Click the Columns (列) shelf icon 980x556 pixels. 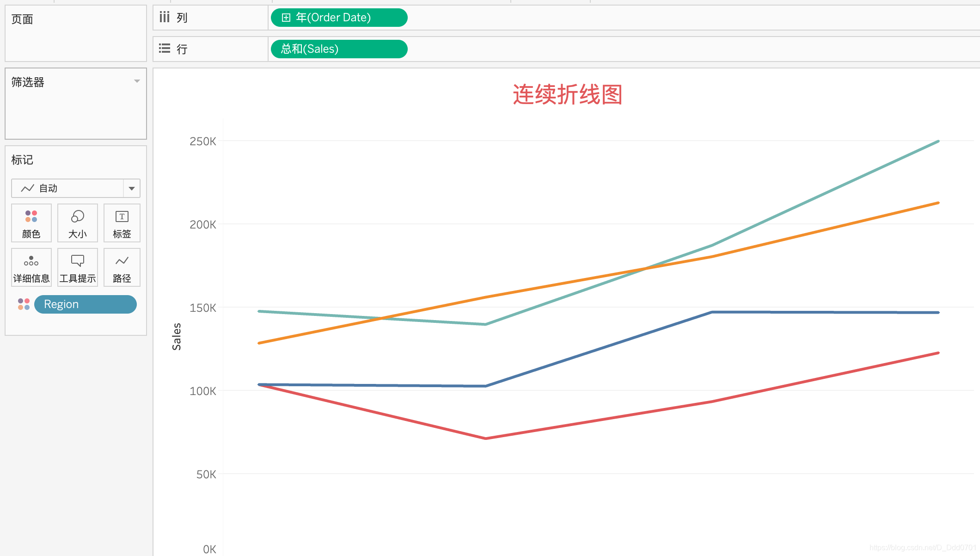(165, 17)
